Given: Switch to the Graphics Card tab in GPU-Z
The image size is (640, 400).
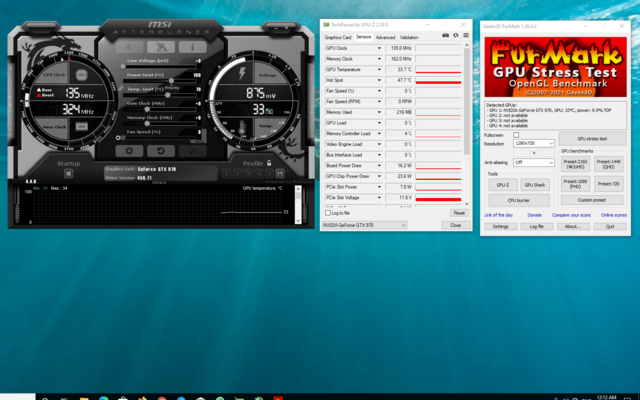Looking at the screenshot, I should pyautogui.click(x=338, y=37).
